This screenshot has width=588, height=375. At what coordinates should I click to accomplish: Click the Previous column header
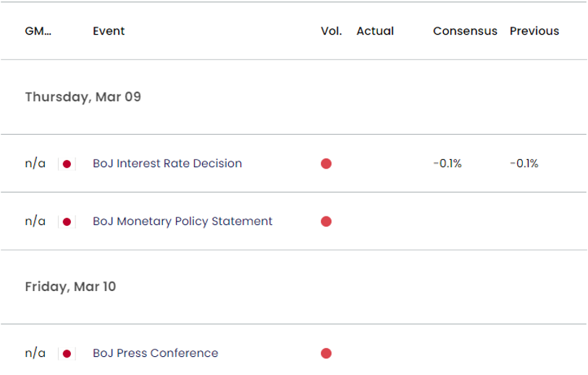coord(534,31)
